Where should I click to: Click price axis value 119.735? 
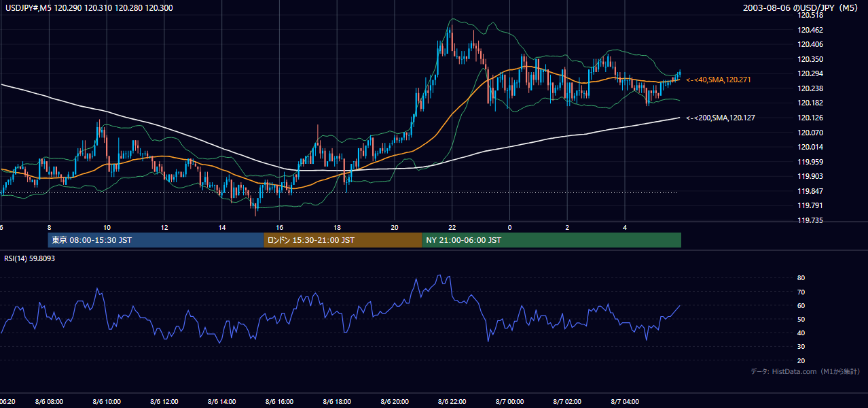[x=810, y=220]
